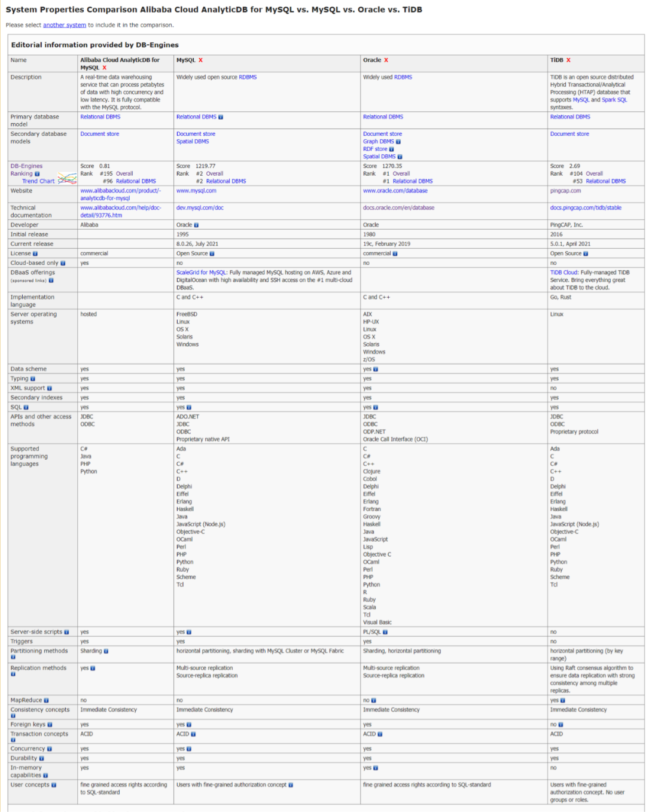Open Overall rank link in Oracle column
The image size is (646, 812).
[x=401, y=174]
